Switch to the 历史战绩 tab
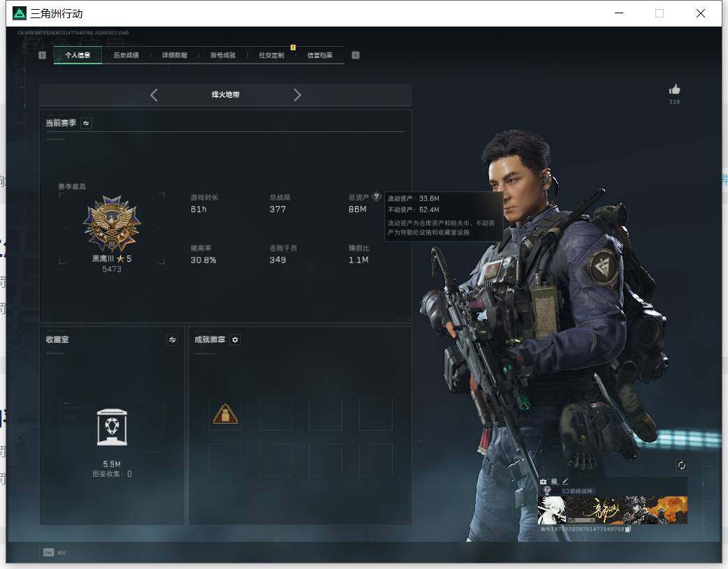728x569 pixels. coord(126,55)
